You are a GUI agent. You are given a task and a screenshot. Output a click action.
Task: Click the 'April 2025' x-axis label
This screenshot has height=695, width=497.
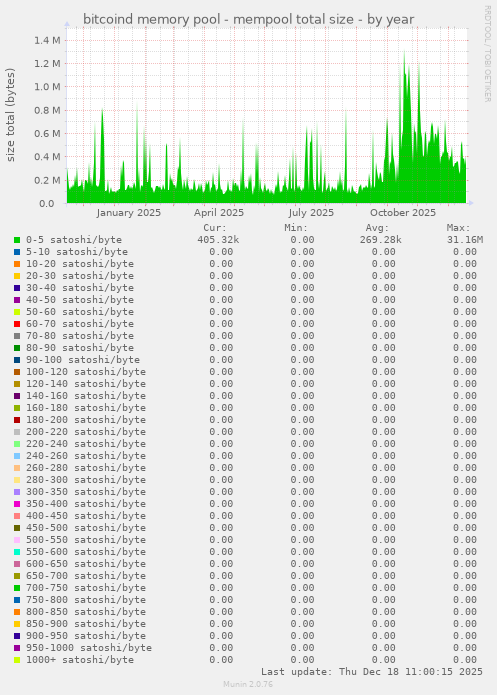(219, 213)
